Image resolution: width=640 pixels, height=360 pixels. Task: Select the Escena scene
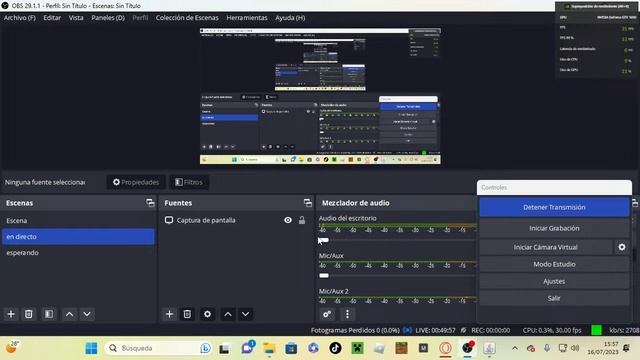78,220
